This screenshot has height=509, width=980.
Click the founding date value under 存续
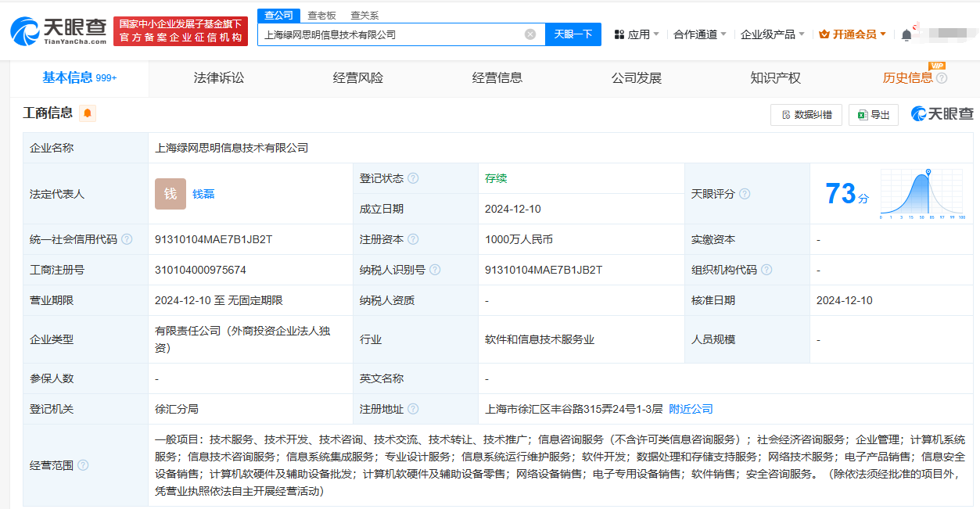click(x=513, y=209)
